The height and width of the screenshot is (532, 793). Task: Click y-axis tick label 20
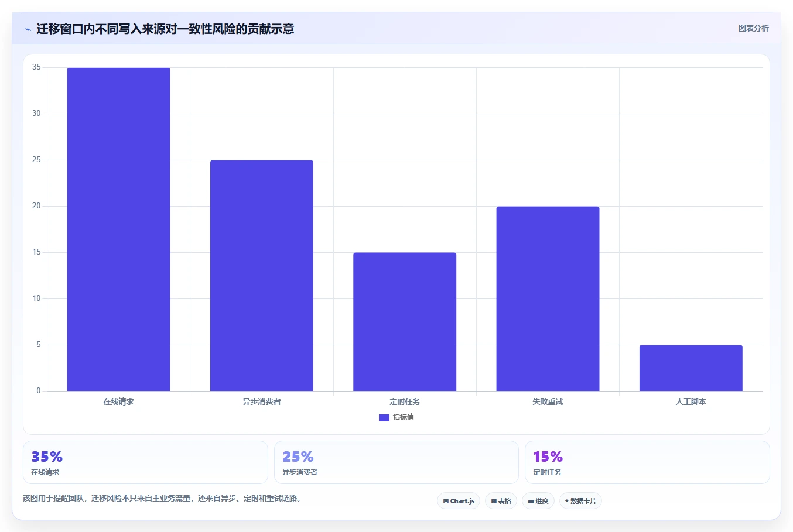tap(37, 206)
